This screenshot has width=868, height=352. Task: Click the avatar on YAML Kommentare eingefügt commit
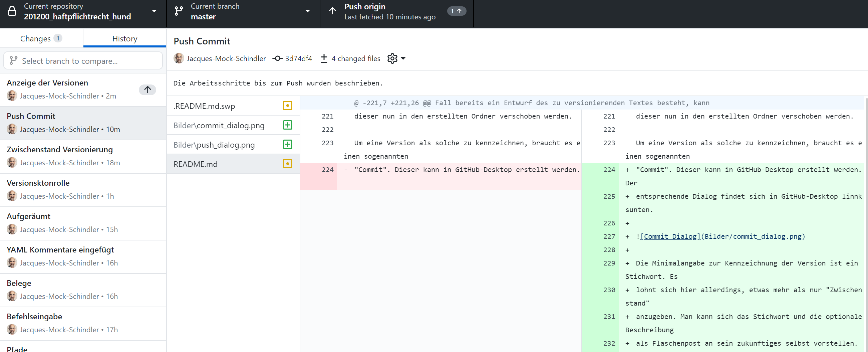tap(12, 262)
